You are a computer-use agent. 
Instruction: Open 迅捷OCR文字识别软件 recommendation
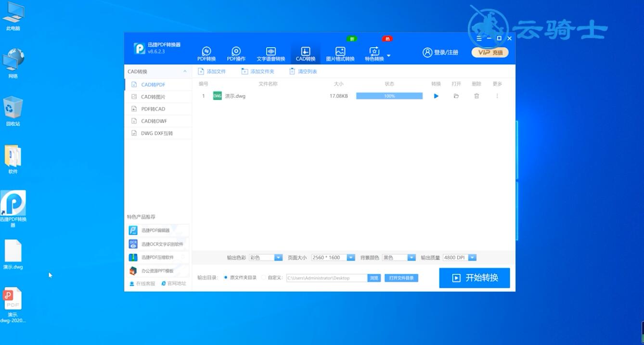pos(158,244)
